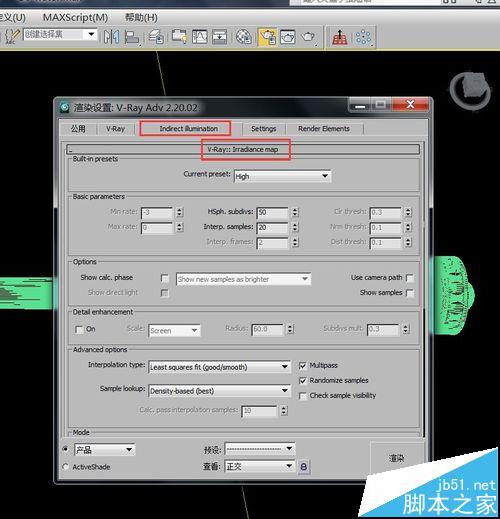Open the 预设 preset dropdown
The width and height of the screenshot is (500, 519).
[260, 449]
